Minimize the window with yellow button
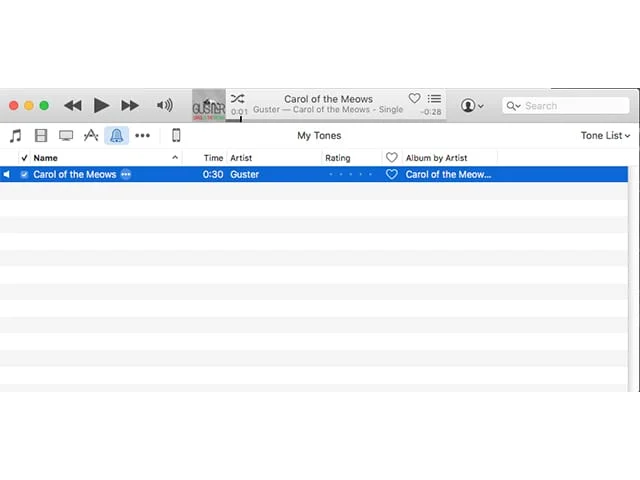 click(x=29, y=106)
